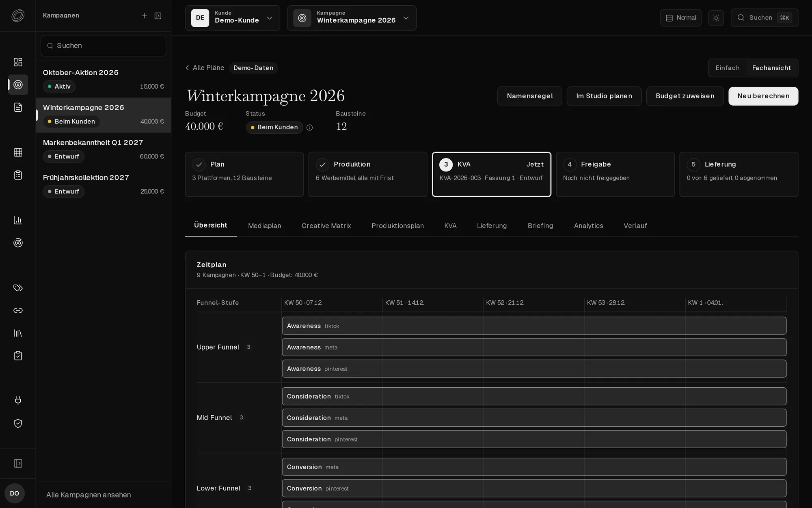
Task: Open the bar chart analytics icon
Action: 18,220
